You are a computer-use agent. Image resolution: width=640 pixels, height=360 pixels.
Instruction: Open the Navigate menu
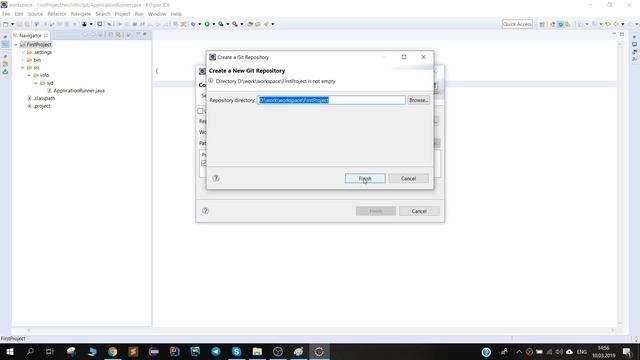click(x=81, y=14)
